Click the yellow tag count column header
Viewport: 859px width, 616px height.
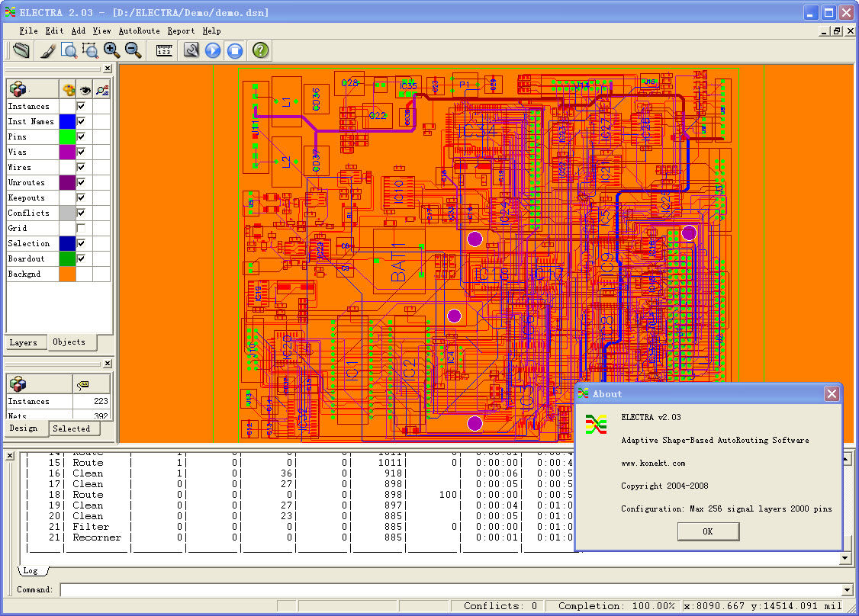[x=82, y=385]
